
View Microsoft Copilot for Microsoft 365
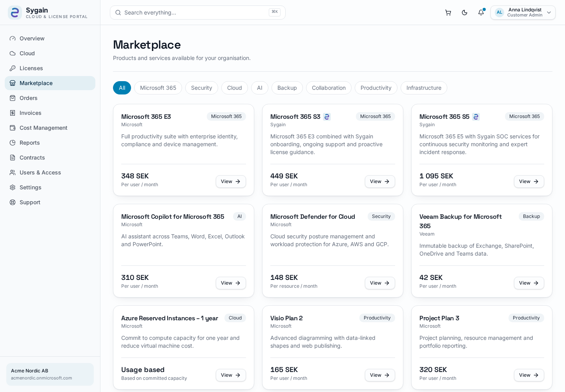(231, 283)
